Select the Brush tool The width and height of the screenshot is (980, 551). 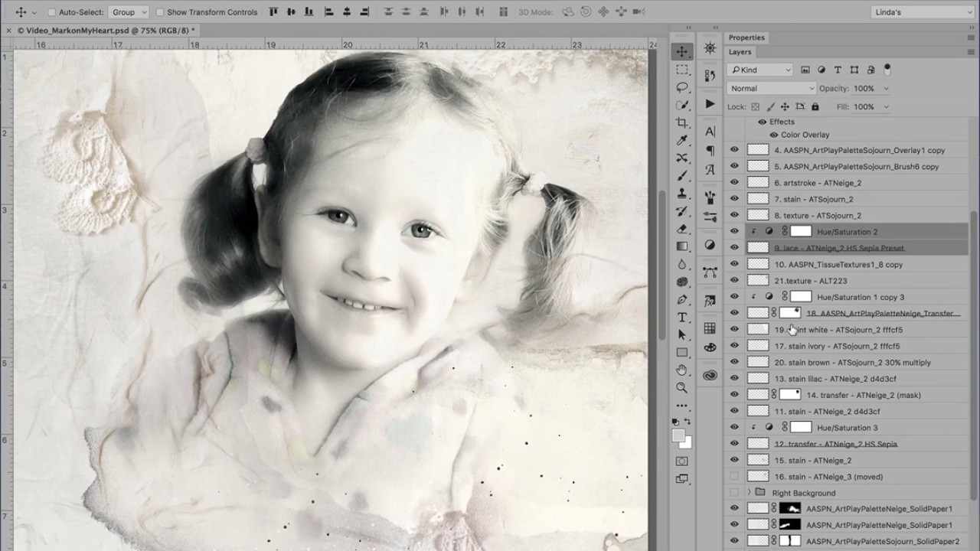click(x=682, y=175)
